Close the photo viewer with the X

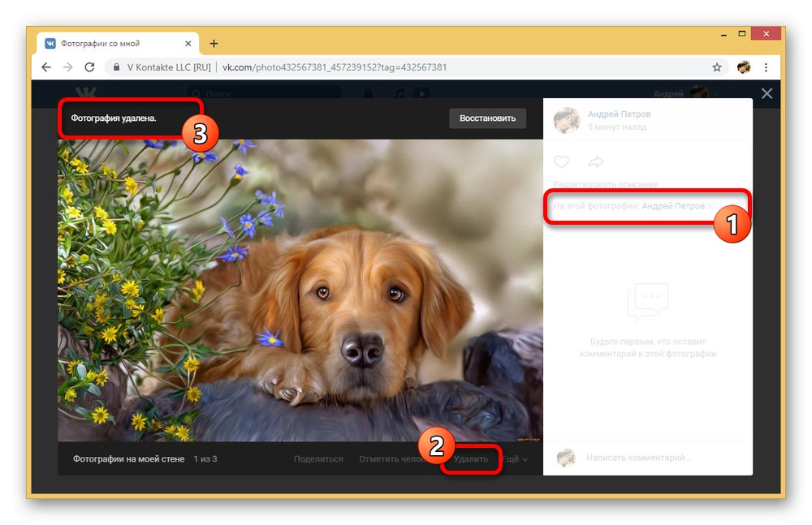tap(767, 93)
